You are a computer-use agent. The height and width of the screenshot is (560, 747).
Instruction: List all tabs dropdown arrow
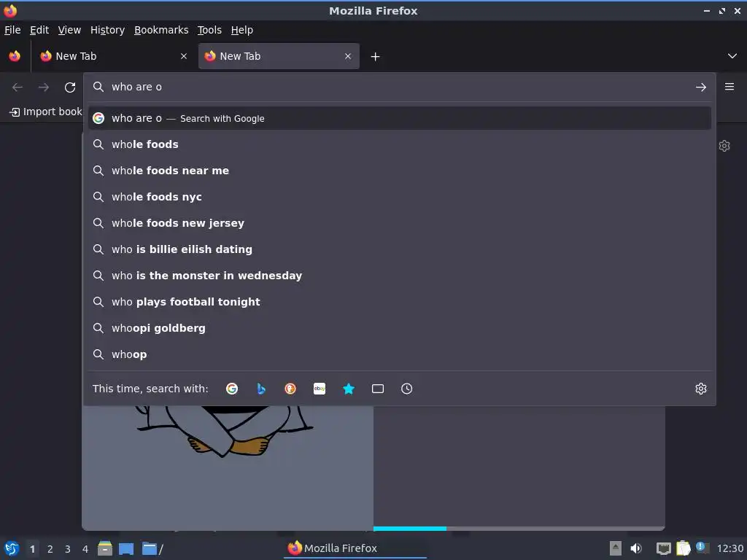[732, 56]
